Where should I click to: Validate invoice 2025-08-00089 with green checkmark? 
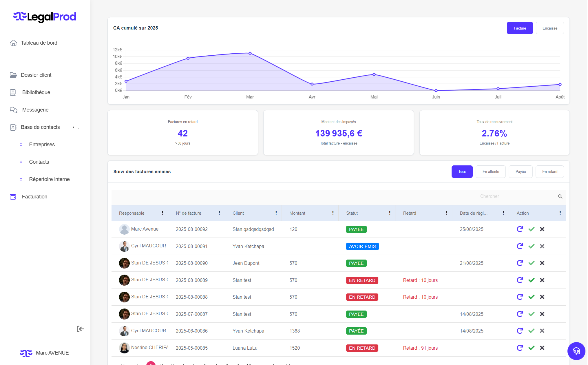[531, 280]
